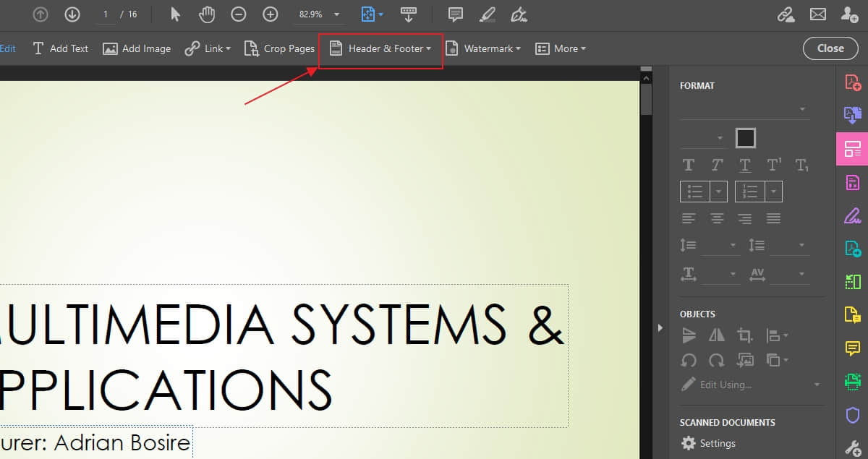Open the arrange objects dropdown
This screenshot has height=459, width=868.
click(777, 359)
